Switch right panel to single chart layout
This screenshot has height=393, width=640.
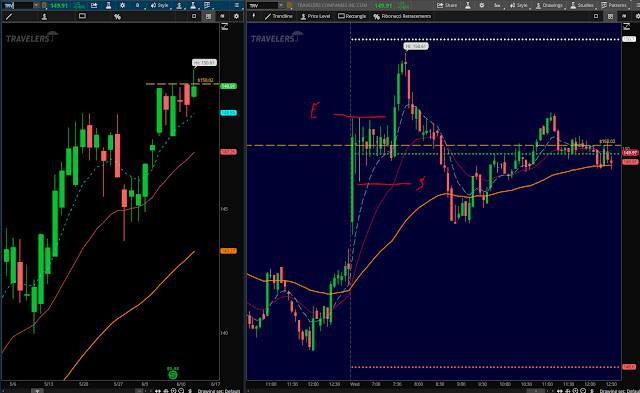[596, 16]
